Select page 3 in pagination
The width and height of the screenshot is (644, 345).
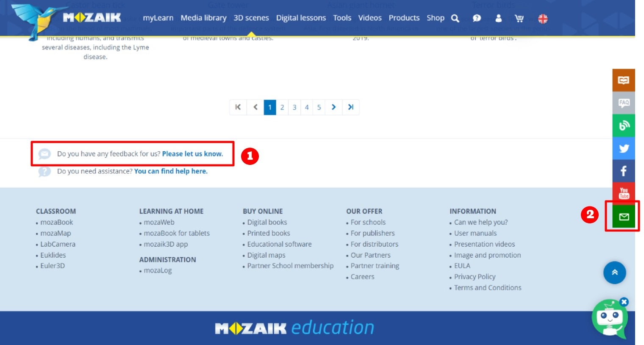click(x=294, y=108)
